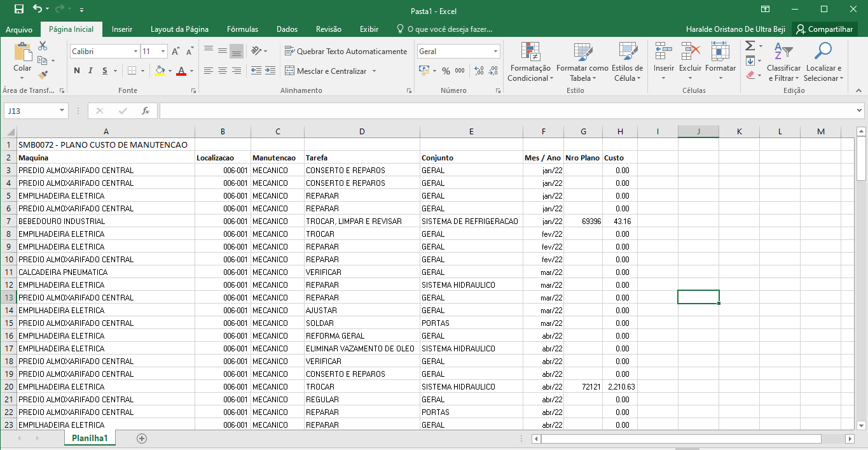Click the vertical scrollbar down arrow
The width and height of the screenshot is (868, 450).
[x=861, y=425]
